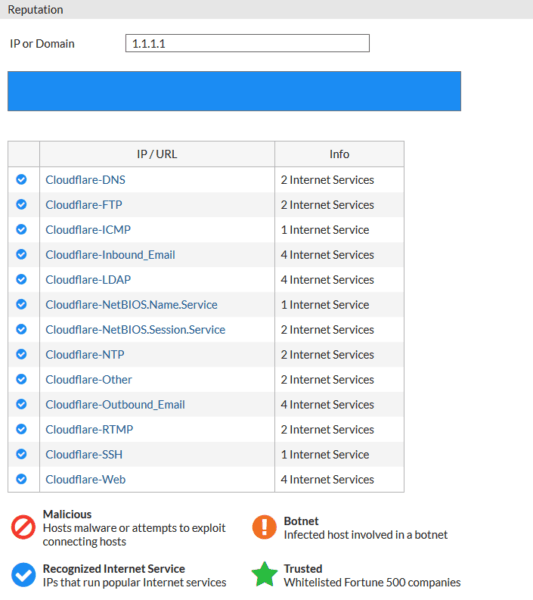Click the checkmark icon beside Cloudflare-ICMP
Screen dimensions: 533x600
21,229
